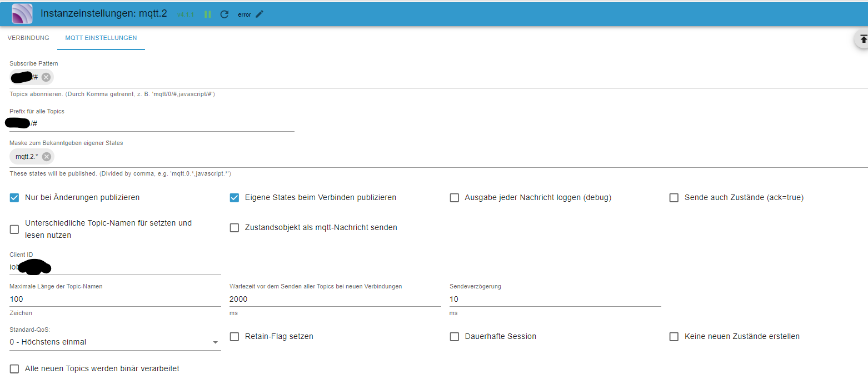Click the error log level text

245,14
